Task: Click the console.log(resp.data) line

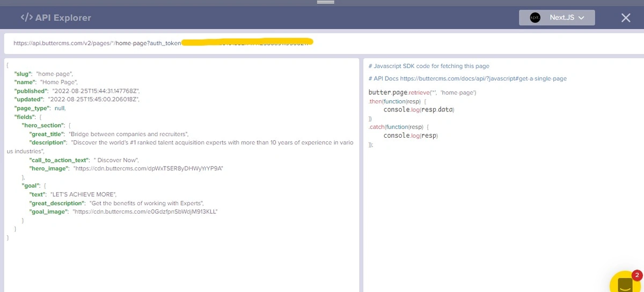Action: 419,109
